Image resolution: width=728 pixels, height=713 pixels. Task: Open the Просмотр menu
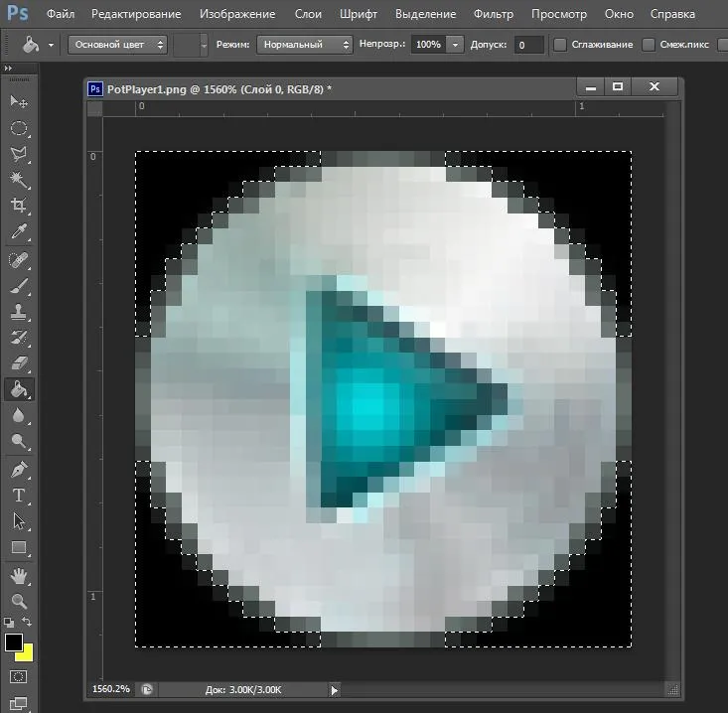[559, 14]
